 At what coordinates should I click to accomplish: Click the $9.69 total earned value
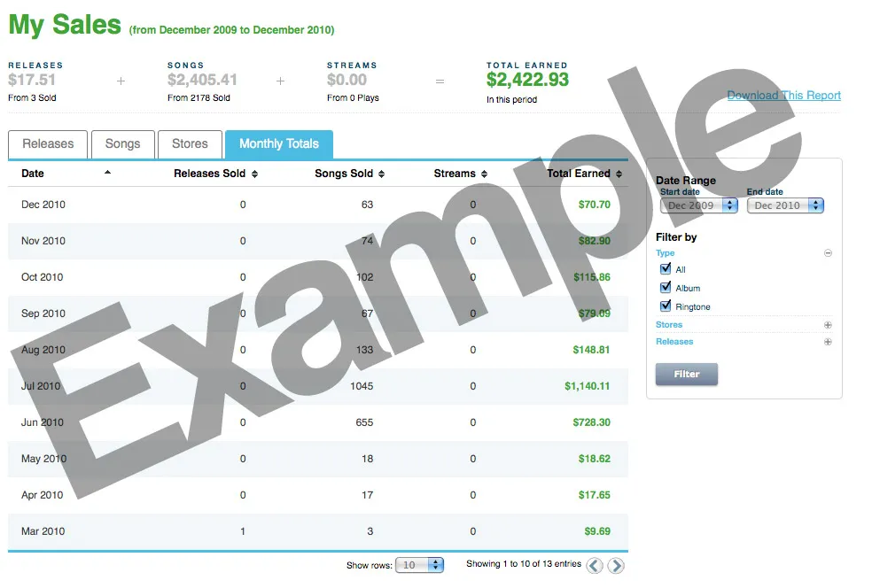pyautogui.click(x=597, y=531)
